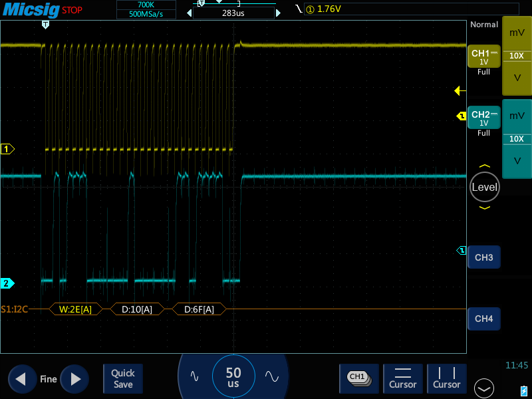This screenshot has width=532, height=399.
Task: Tap the falling edge trigger slope icon
Action: point(299,9)
